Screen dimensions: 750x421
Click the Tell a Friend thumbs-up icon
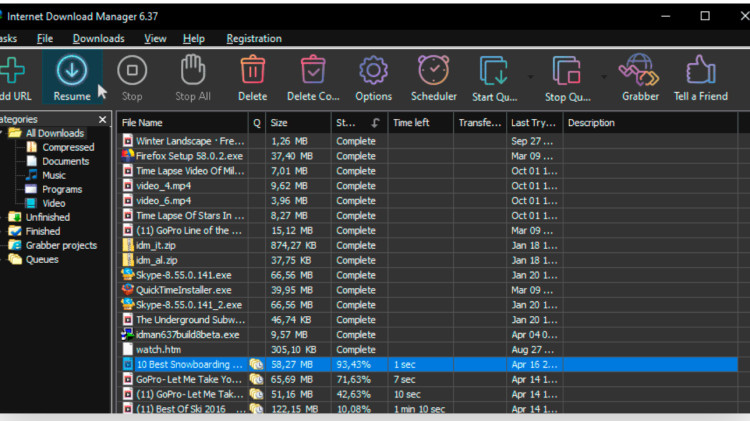[x=701, y=70]
